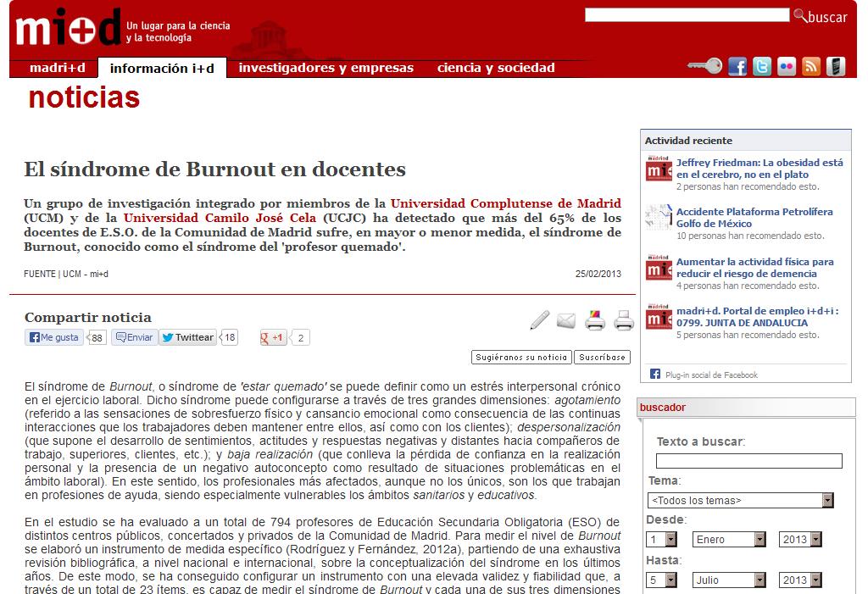Image resolution: width=868 pixels, height=594 pixels.
Task: Click the color printer icon
Action: coord(594,320)
